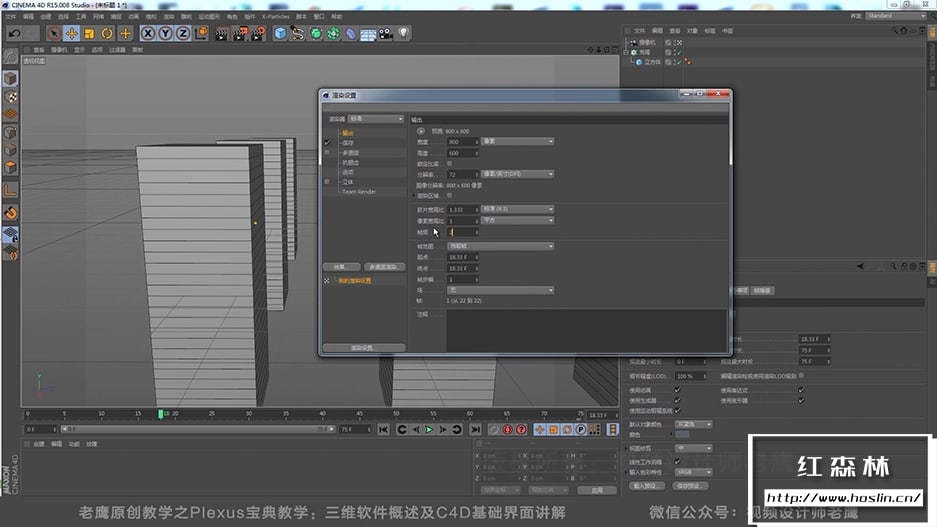Image resolution: width=937 pixels, height=527 pixels.
Task: Open the spline pen tool icon
Action: click(297, 33)
